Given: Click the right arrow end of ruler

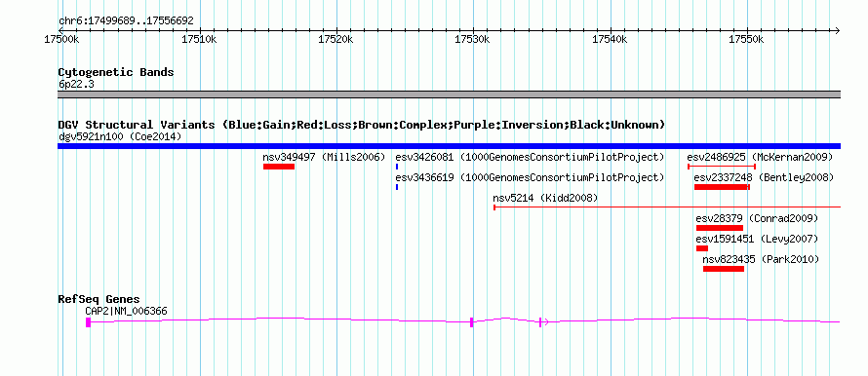Looking at the screenshot, I should 837,30.
